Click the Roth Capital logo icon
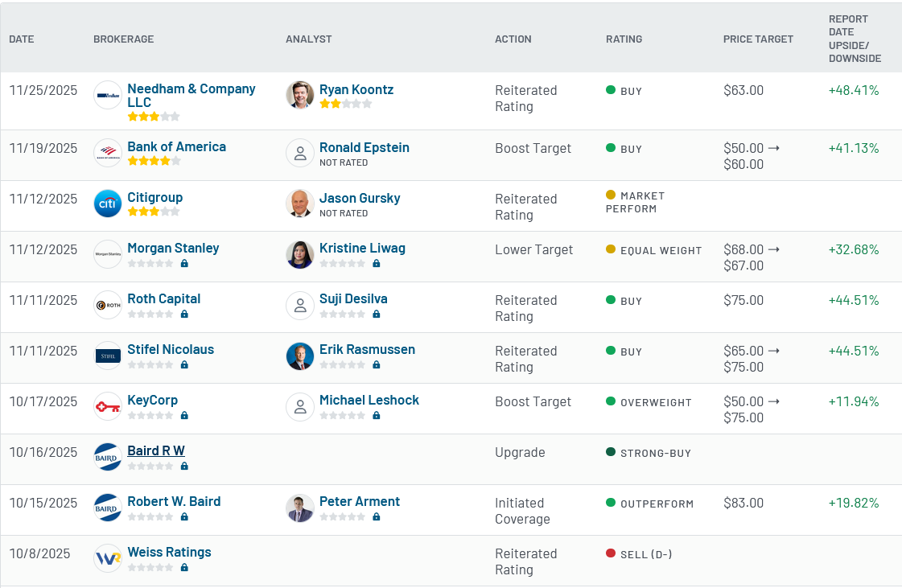 (108, 305)
